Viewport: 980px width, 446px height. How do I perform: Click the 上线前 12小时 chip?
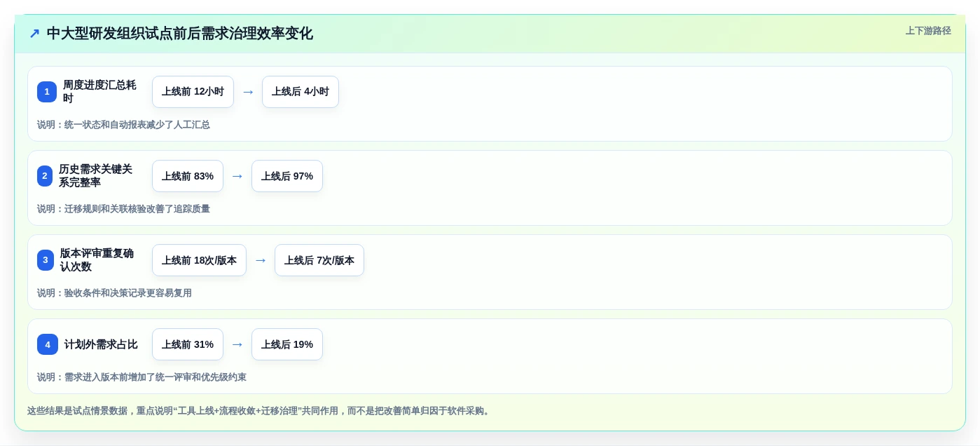pyautogui.click(x=193, y=92)
